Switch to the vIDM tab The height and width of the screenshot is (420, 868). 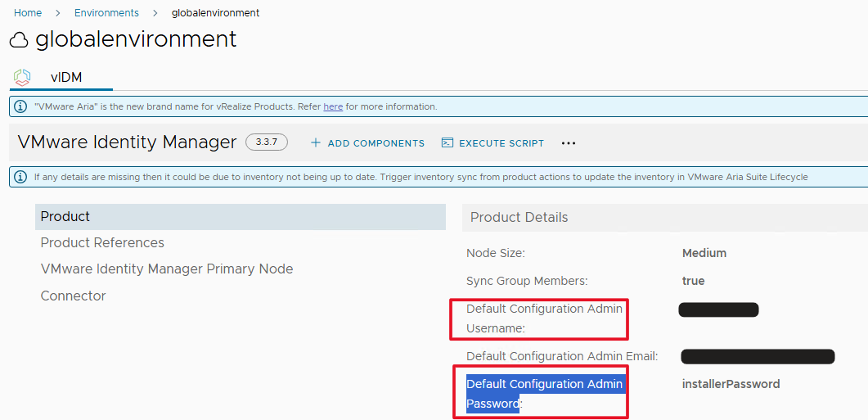(66, 77)
